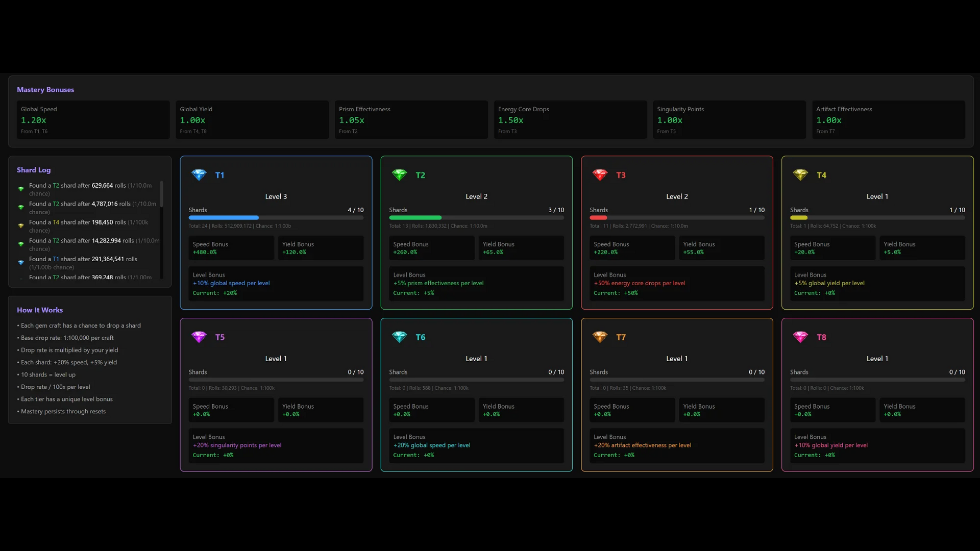Click the magenta T5 gem icon

pos(199,337)
